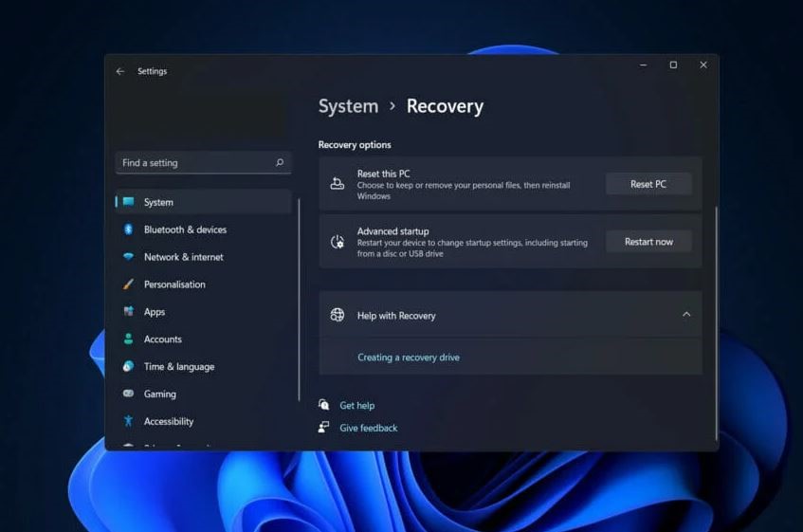Open System settings category

pyautogui.click(x=204, y=202)
